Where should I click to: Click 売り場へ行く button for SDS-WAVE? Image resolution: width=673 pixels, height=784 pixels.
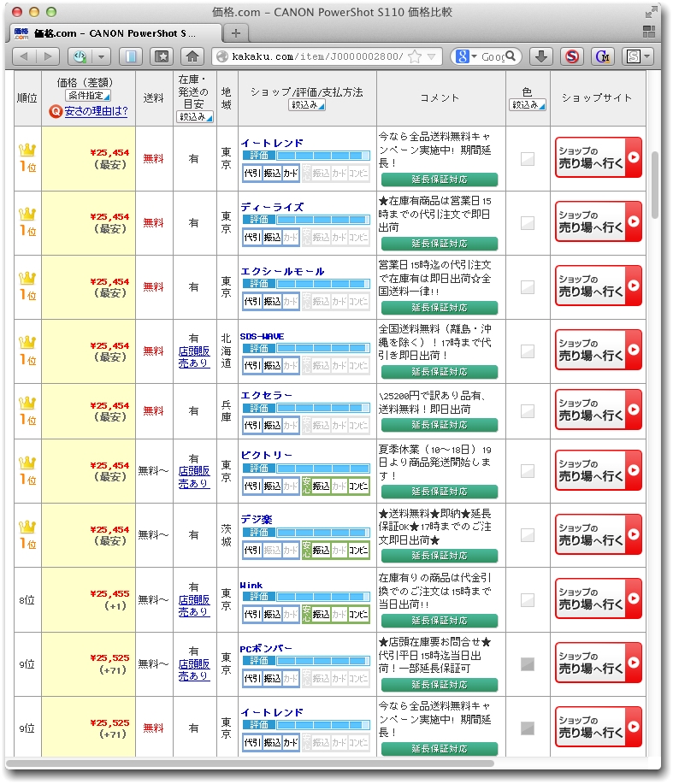(599, 350)
